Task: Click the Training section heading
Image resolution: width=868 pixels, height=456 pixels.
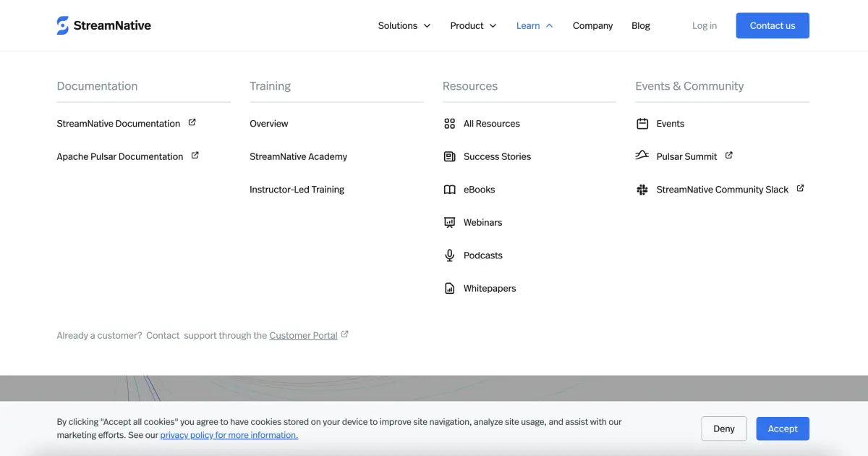Action: [270, 86]
